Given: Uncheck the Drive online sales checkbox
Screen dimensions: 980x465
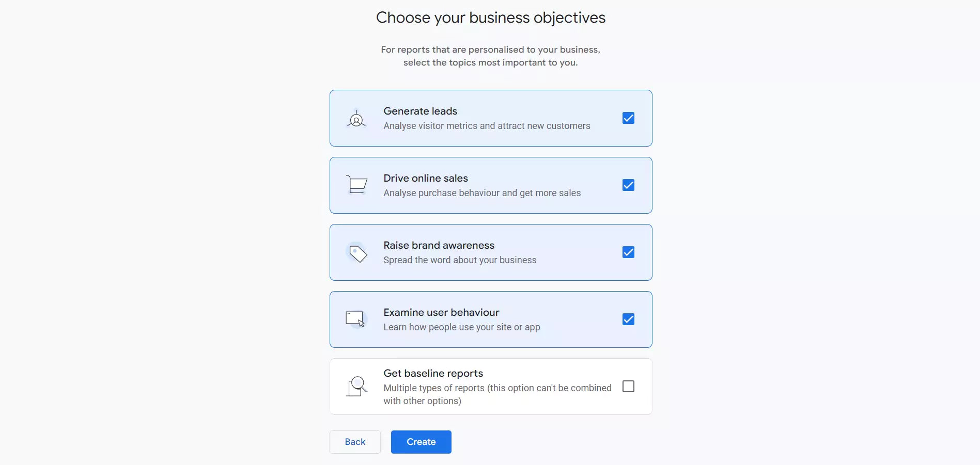Looking at the screenshot, I should 628,185.
